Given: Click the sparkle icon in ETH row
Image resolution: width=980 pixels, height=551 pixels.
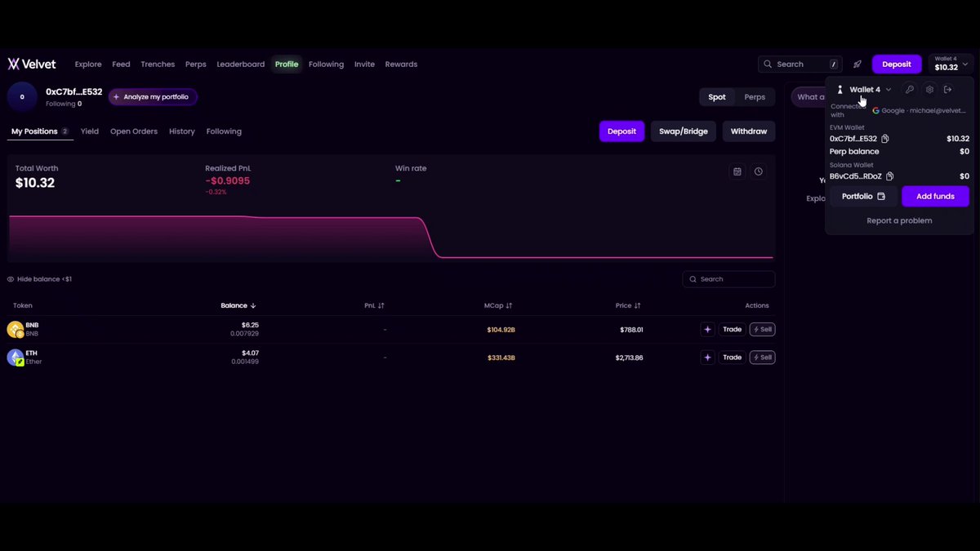Looking at the screenshot, I should 707,358.
